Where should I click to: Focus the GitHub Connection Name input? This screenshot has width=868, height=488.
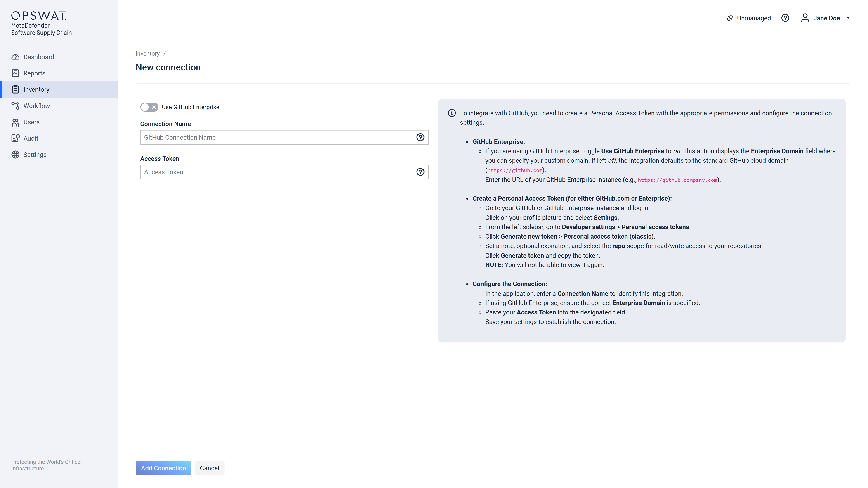click(276, 137)
